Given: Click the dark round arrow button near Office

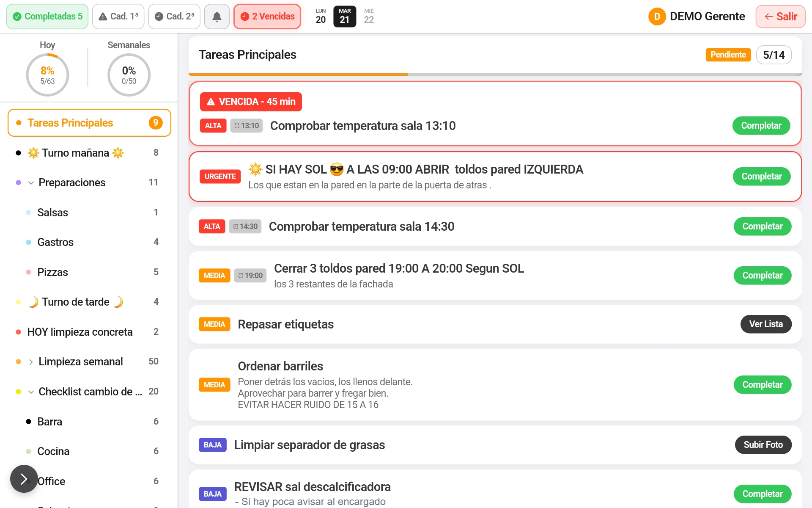Looking at the screenshot, I should [24, 479].
